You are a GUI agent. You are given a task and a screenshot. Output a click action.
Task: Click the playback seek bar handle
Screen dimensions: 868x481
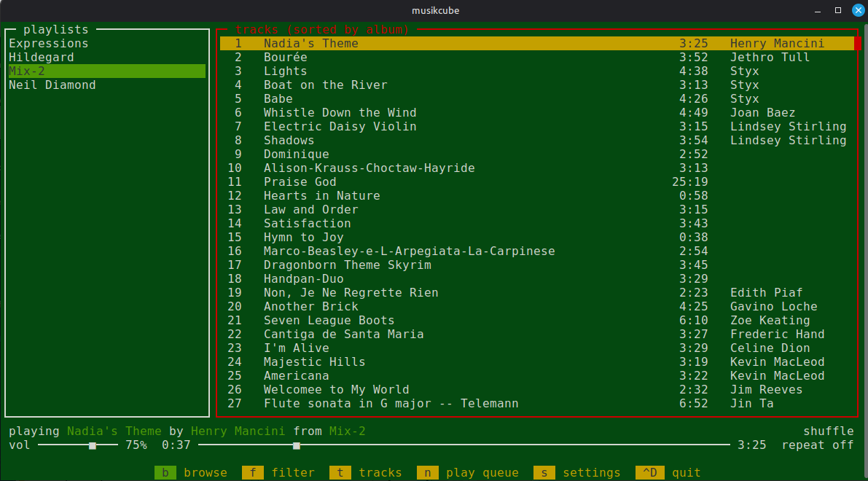coord(297,445)
